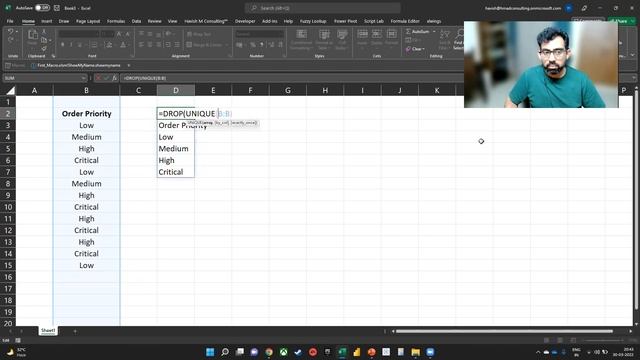Open the font name combo box
640x360 pixels.
click(78, 34)
